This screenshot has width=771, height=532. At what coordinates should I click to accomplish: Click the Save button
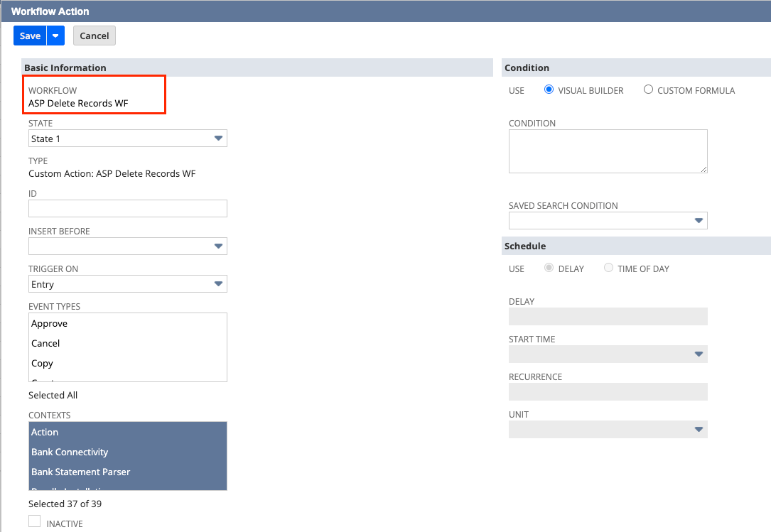click(28, 35)
